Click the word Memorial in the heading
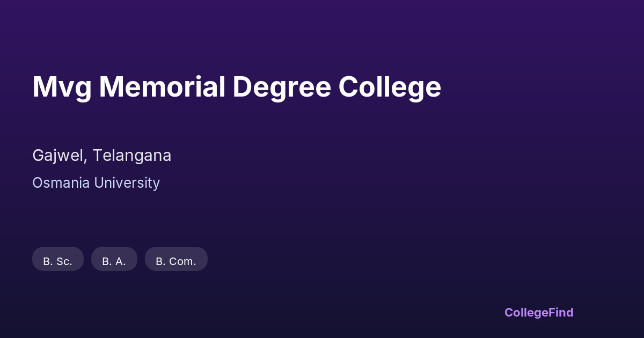The height and width of the screenshot is (338, 644). pyautogui.click(x=162, y=87)
